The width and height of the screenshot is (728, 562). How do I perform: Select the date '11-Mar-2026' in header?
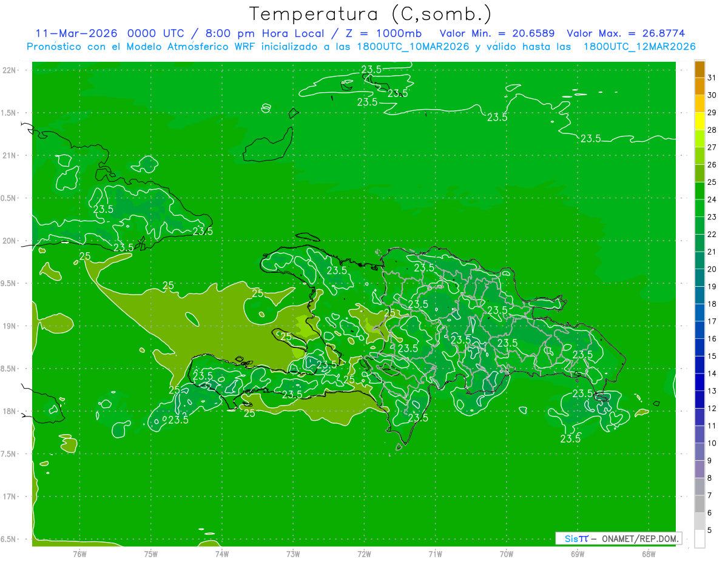(x=77, y=33)
